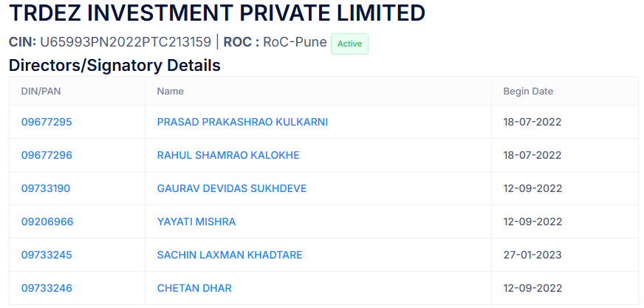This screenshot has height=308, width=644.
Task: Open DIN link 09733245
Action: click(x=47, y=255)
